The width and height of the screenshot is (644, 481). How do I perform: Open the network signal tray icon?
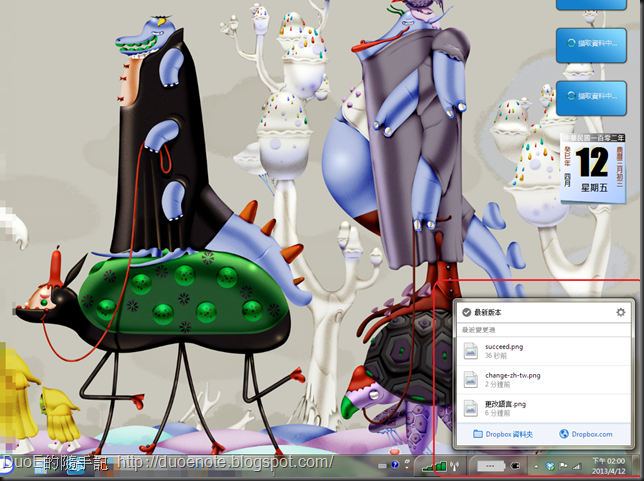tap(577, 466)
